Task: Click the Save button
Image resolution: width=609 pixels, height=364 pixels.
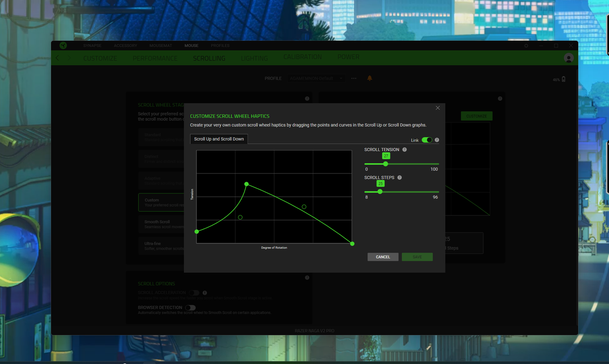Action: (x=417, y=257)
